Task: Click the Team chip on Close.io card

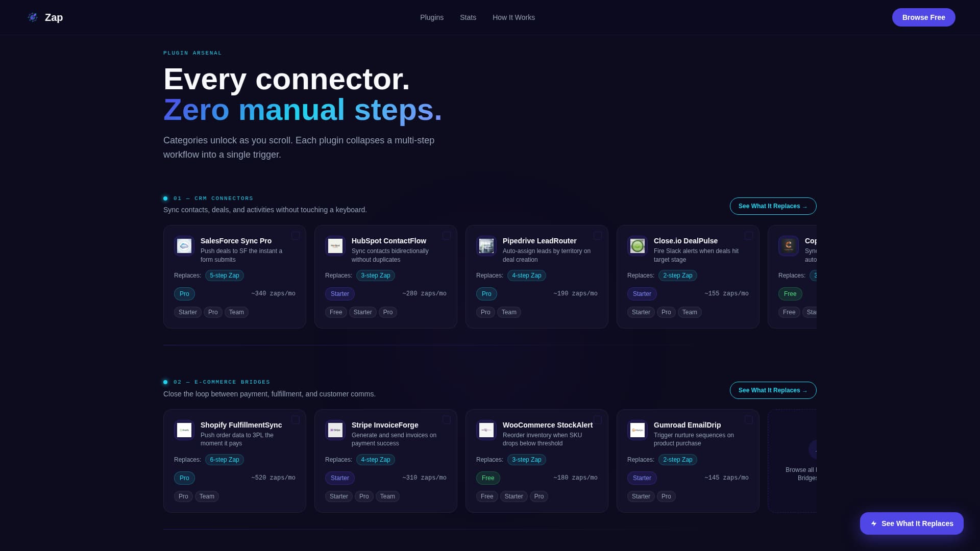Action: [690, 312]
